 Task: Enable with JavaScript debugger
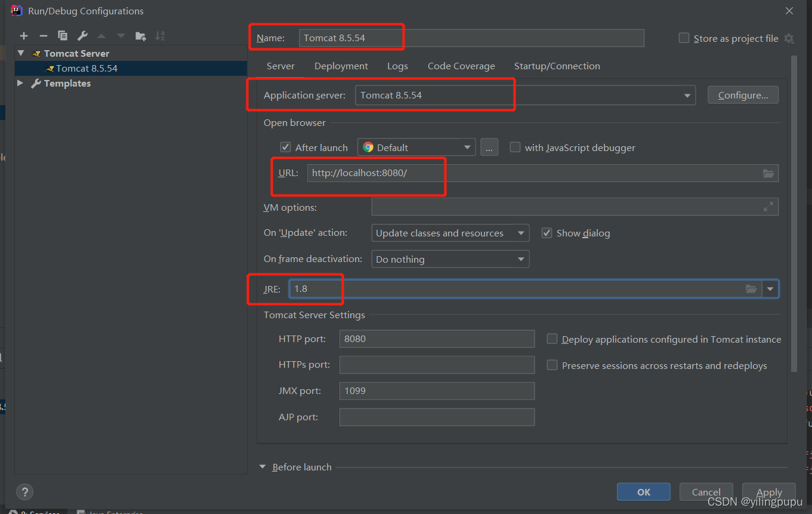[515, 147]
